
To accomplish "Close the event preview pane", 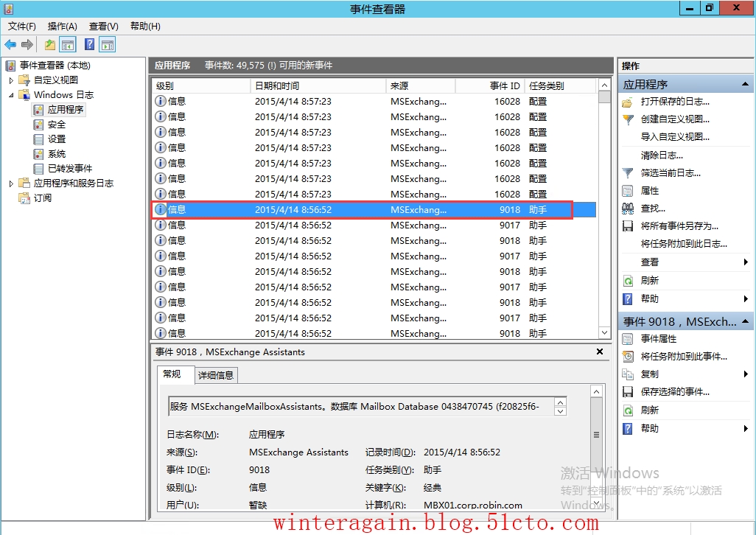I will click(x=599, y=352).
